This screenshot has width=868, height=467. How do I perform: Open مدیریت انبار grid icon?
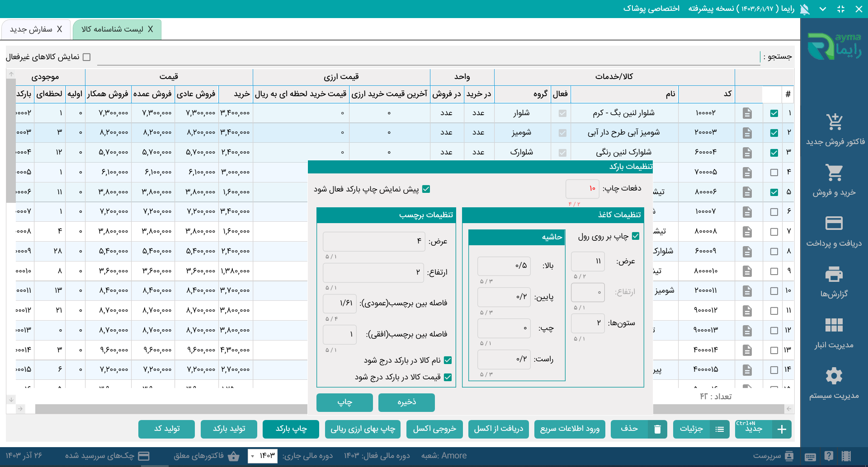(x=834, y=325)
